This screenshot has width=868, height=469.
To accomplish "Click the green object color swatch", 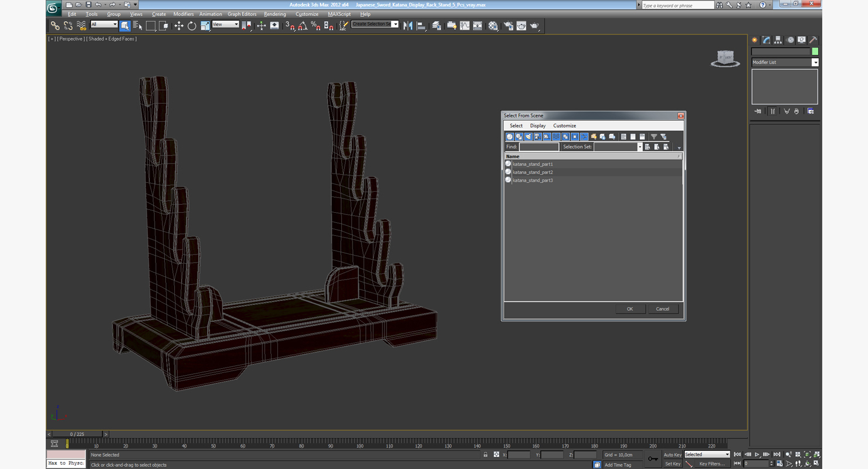I will (815, 52).
